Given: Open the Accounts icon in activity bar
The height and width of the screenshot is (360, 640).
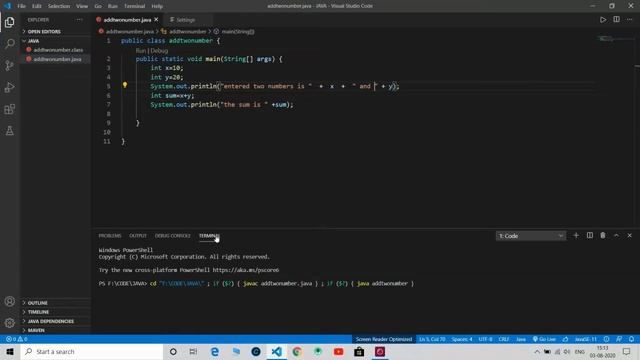Looking at the screenshot, I should [x=10, y=301].
